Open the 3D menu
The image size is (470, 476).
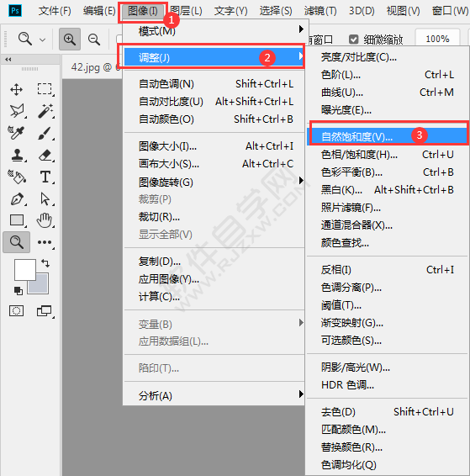click(362, 11)
